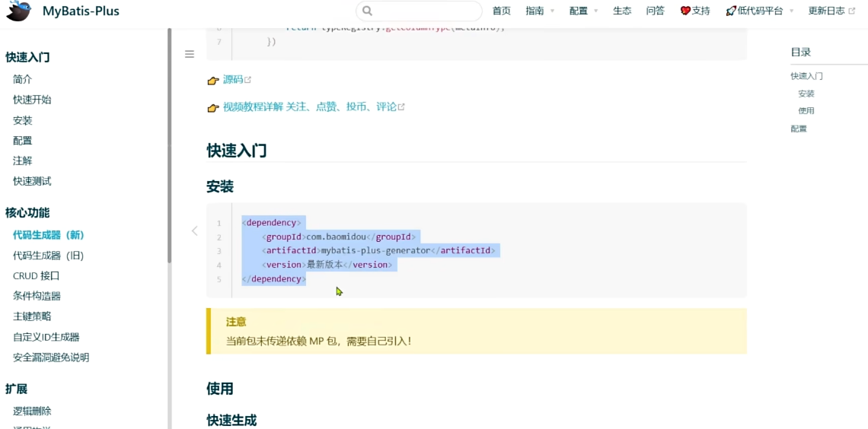Click the search magnifier icon

[368, 11]
